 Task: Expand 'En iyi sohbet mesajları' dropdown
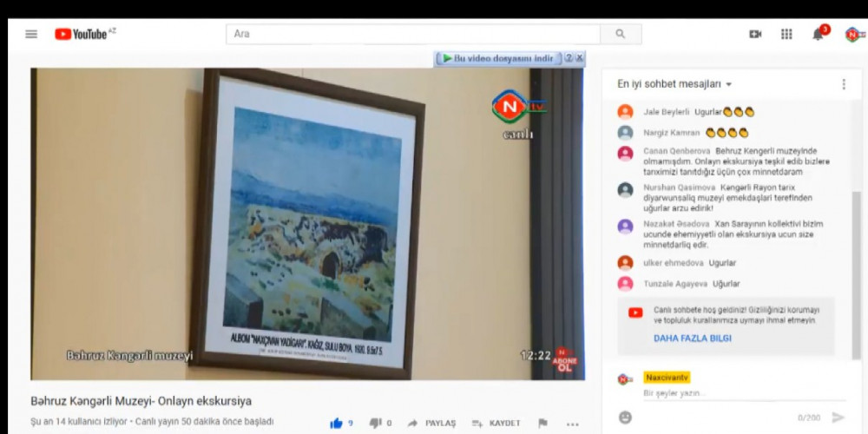tap(674, 84)
